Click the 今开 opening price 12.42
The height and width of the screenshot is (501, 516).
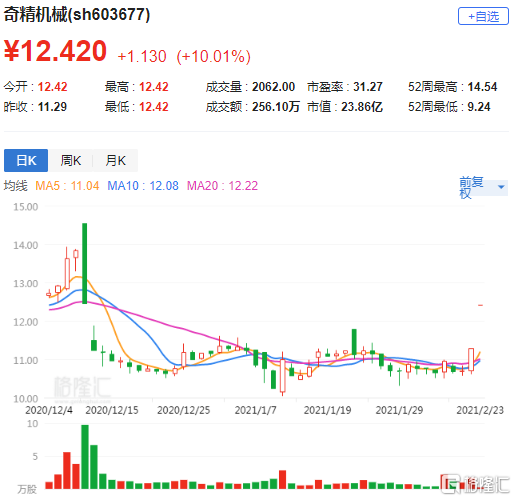(x=53, y=87)
